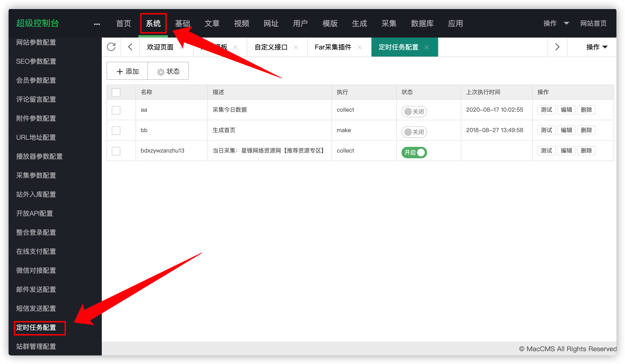Open the 采集 top menu

[x=389, y=24]
